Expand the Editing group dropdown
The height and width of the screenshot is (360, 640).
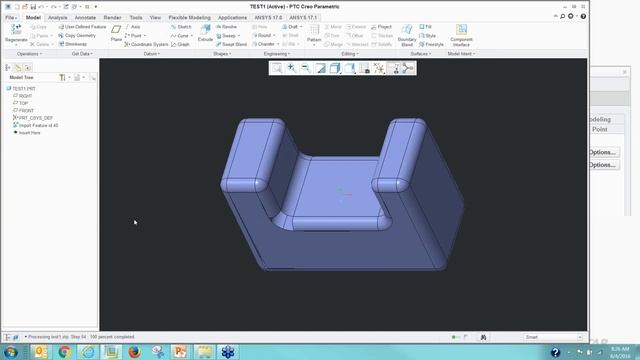click(x=350, y=54)
